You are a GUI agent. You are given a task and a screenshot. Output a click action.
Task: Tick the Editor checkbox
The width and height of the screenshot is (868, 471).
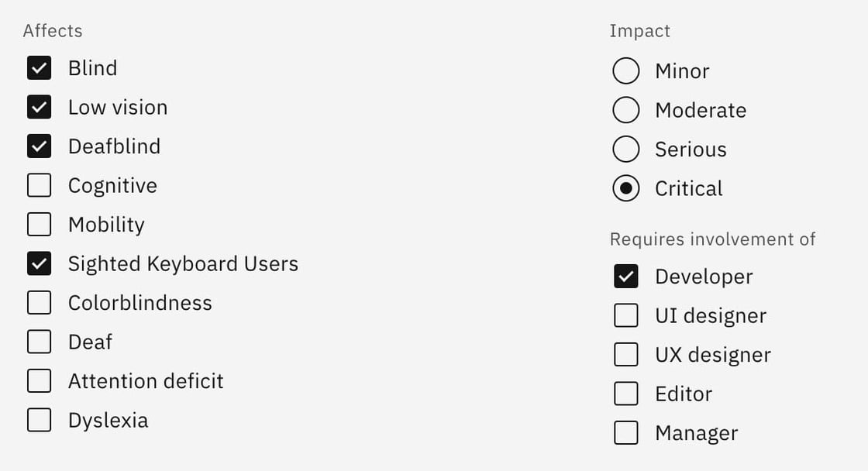[626, 394]
